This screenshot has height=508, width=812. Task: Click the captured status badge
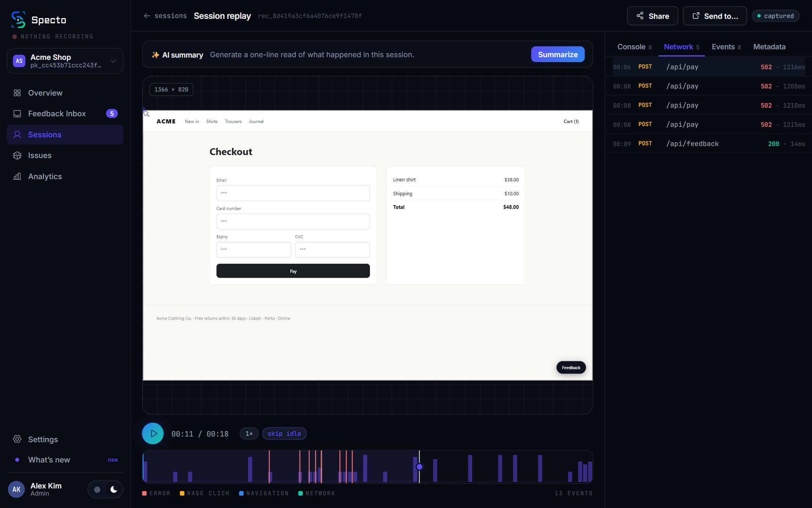(x=775, y=16)
